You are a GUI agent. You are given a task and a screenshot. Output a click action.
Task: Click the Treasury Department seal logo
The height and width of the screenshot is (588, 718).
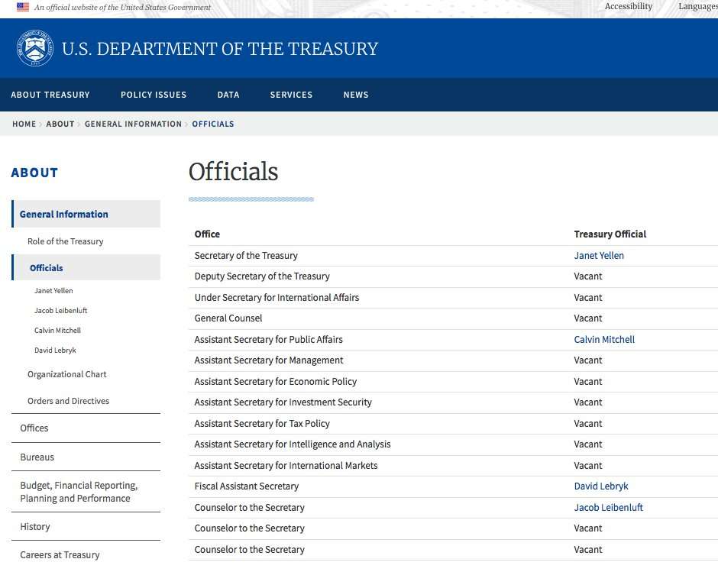[35, 48]
